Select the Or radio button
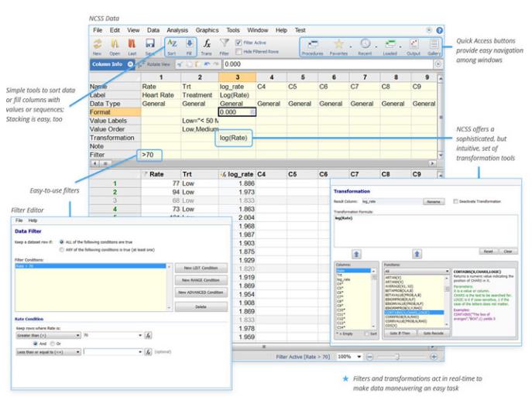The width and height of the screenshot is (532, 397). (x=52, y=344)
